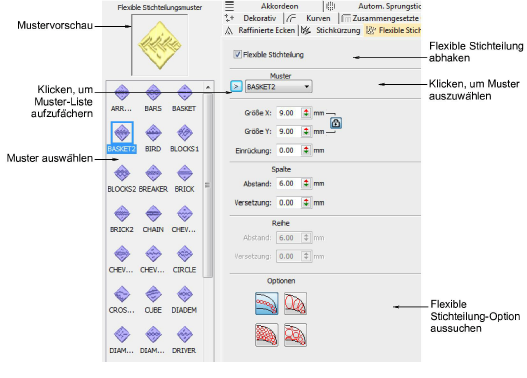The image size is (527, 378).
Task: Select the ARR... pattern icon
Action: (x=122, y=92)
